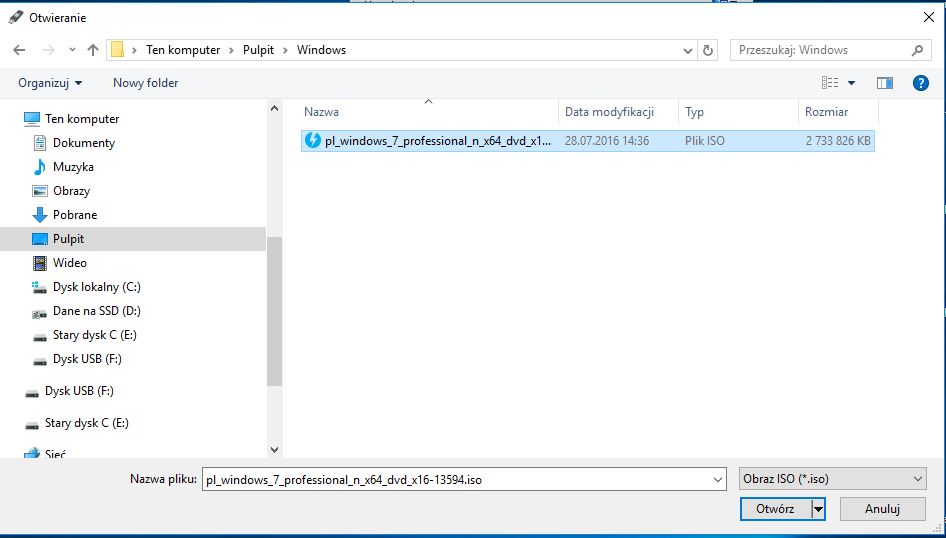Confirm with the Otwórz button
The width and height of the screenshot is (946, 538).
(775, 509)
